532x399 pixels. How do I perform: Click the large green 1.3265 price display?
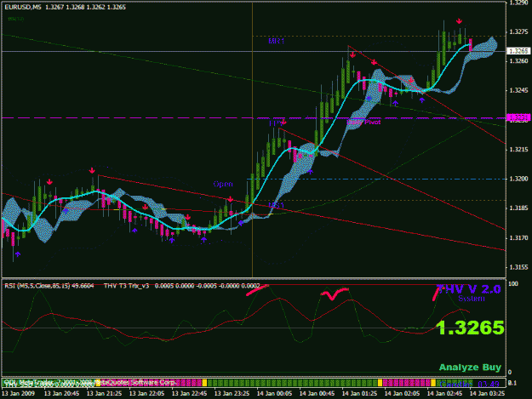tap(470, 328)
